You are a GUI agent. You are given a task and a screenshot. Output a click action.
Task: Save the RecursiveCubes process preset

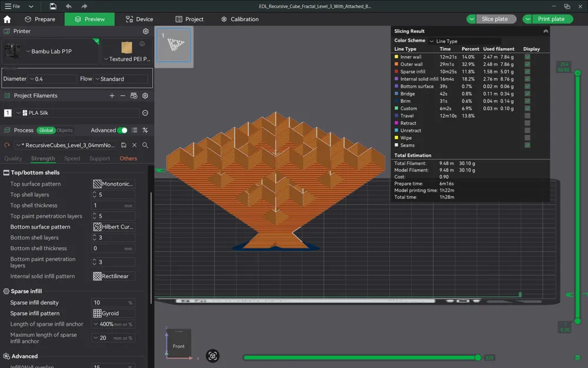123,145
